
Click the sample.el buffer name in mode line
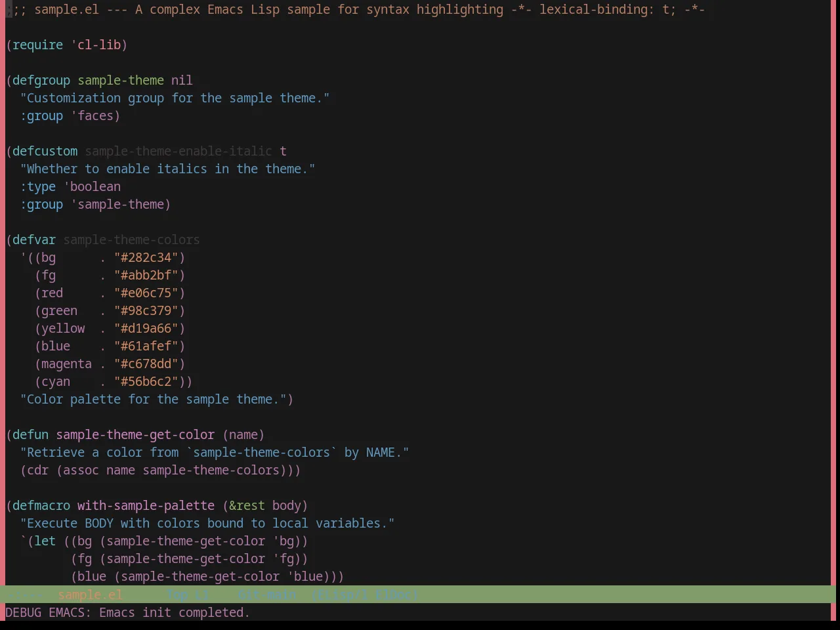pyautogui.click(x=90, y=595)
